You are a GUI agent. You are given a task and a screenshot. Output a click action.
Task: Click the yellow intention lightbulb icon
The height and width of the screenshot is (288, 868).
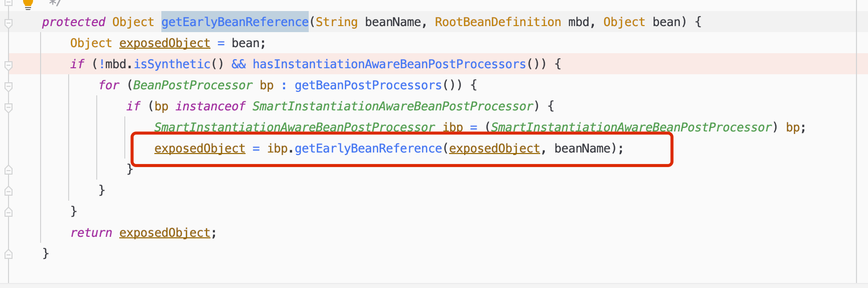click(x=28, y=4)
